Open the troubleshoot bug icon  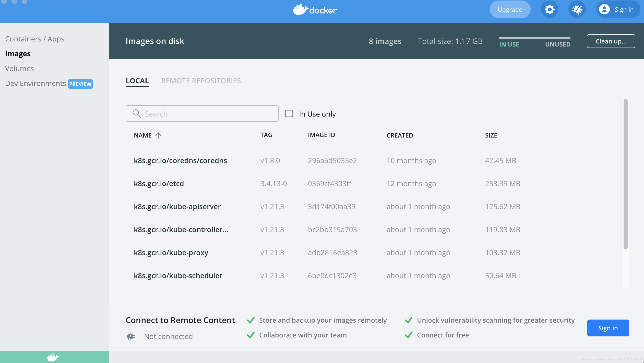pyautogui.click(x=577, y=9)
